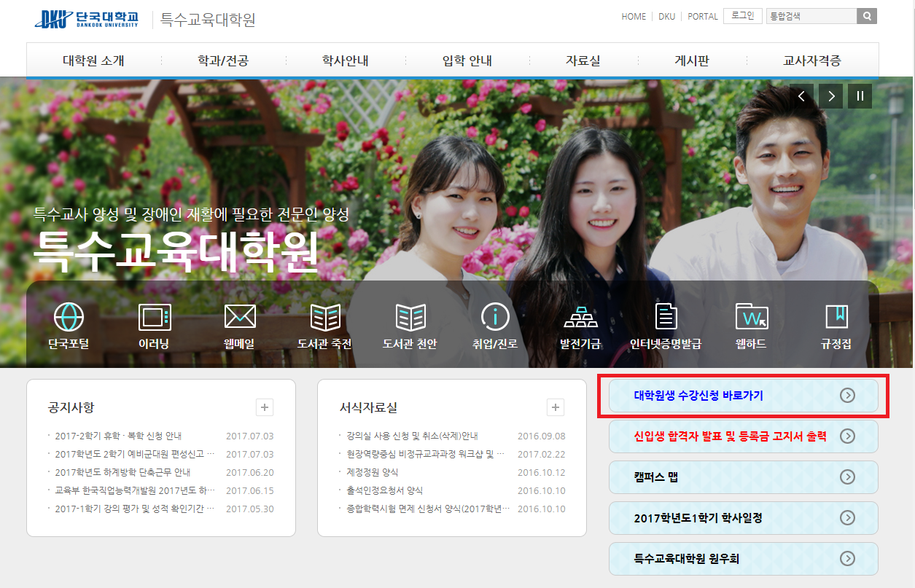915x588 pixels.
Task: Launch the 웹하드 folder icon
Action: 751,318
